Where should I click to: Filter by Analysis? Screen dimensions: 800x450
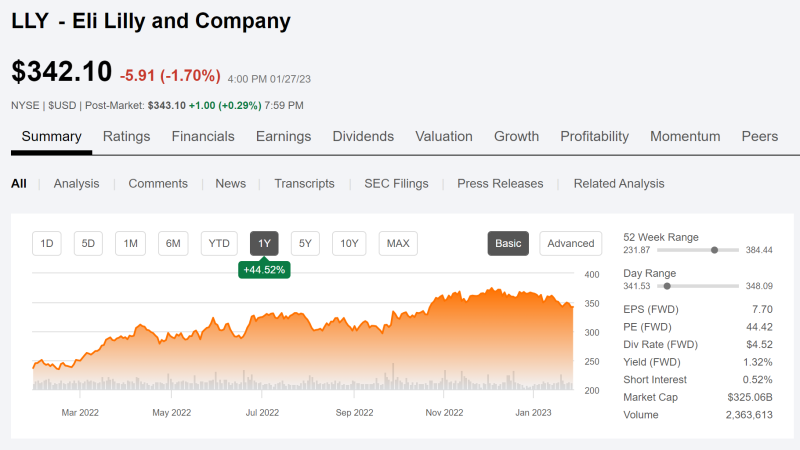[x=77, y=184]
